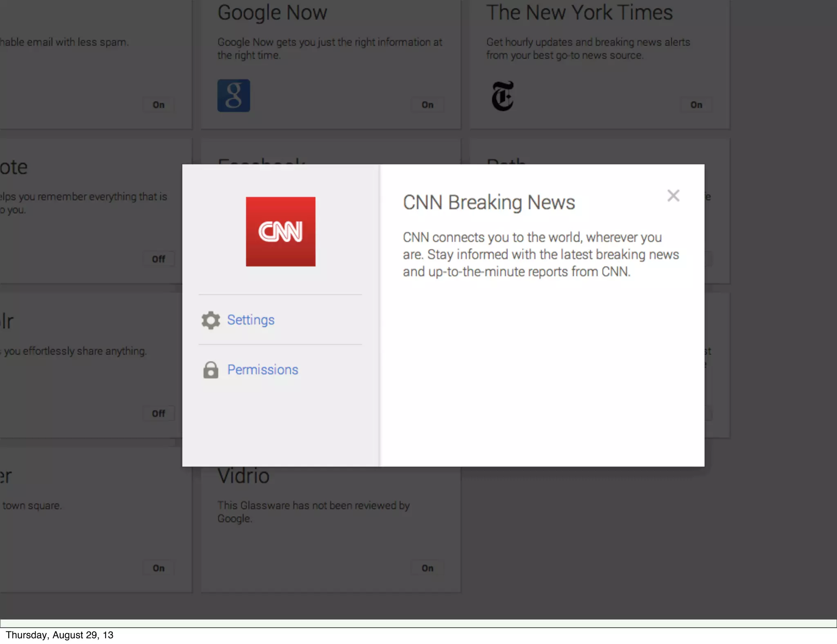This screenshot has height=644, width=837.
Task: Toggle the note card Off switch
Action: click(159, 259)
